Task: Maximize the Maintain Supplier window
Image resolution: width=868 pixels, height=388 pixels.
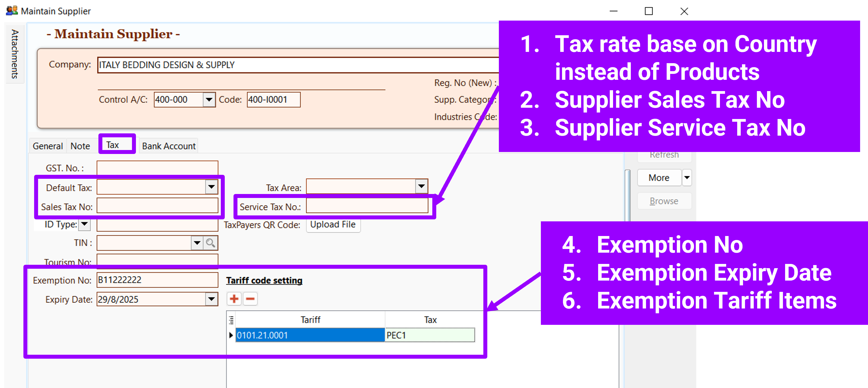Action: click(649, 11)
